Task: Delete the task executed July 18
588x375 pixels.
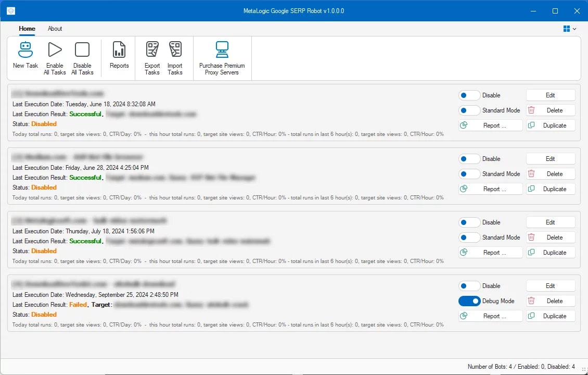Action: pyautogui.click(x=550, y=237)
